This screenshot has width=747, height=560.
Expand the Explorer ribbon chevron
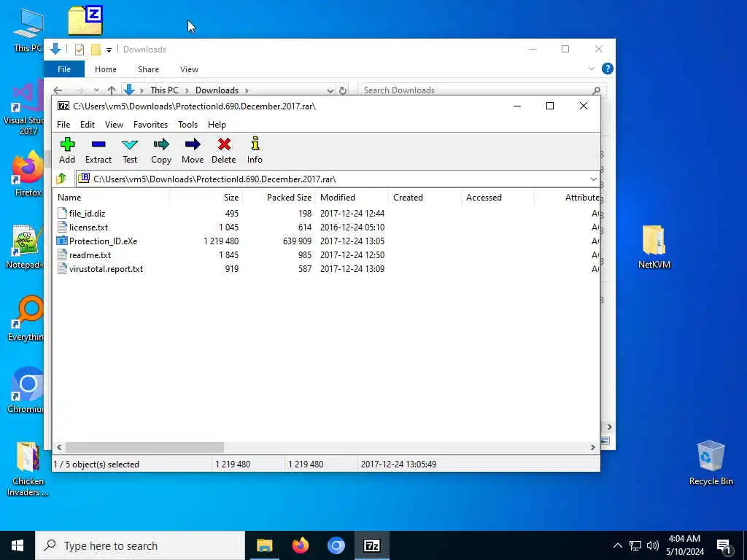click(591, 69)
